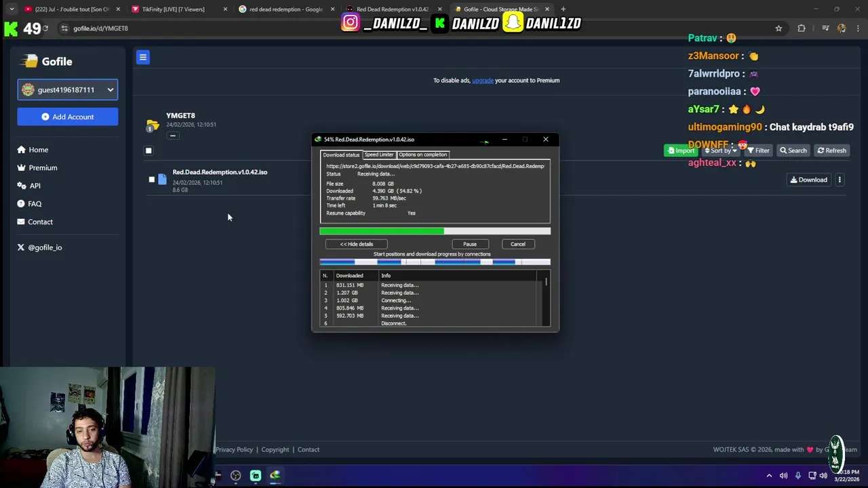Refresh the Gofile file list

(x=831, y=150)
